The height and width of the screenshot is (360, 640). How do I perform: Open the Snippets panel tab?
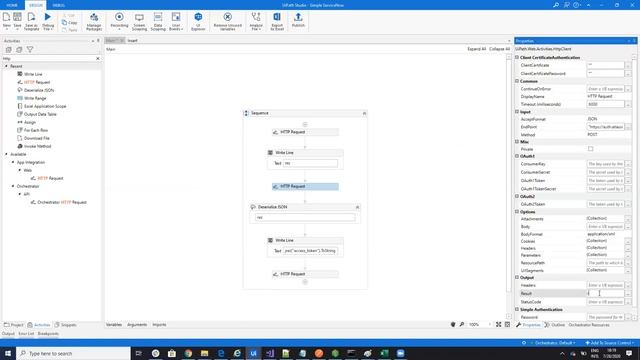[65, 325]
